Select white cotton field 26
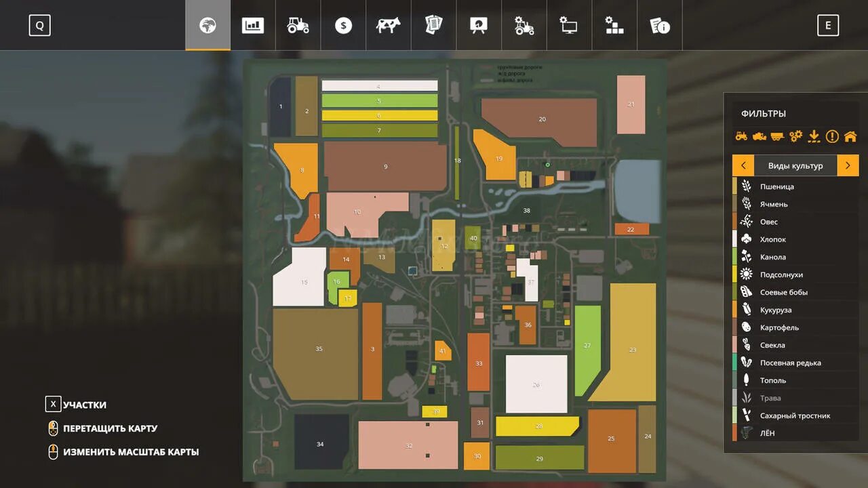The height and width of the screenshot is (488, 868). (x=536, y=384)
